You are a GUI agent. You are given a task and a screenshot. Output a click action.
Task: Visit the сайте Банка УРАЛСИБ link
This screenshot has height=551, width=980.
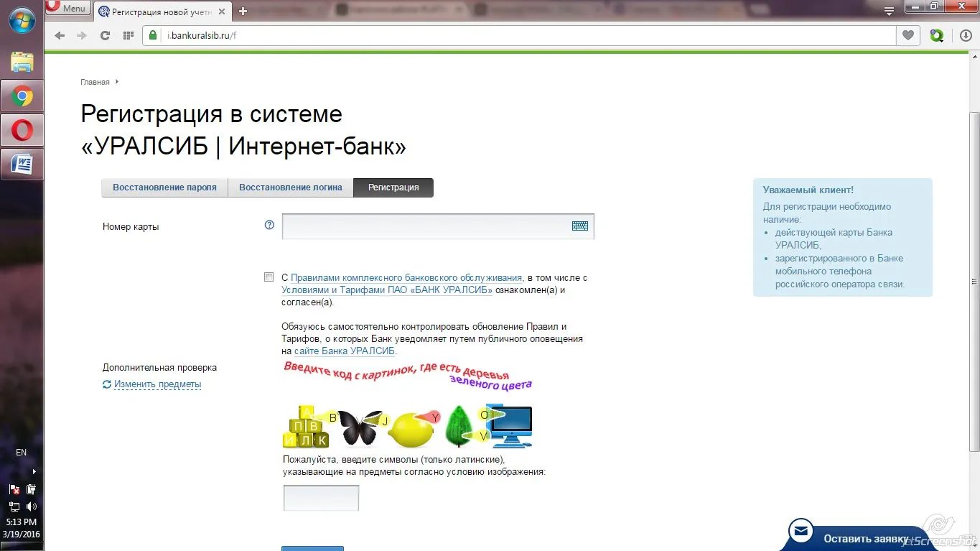pos(345,351)
